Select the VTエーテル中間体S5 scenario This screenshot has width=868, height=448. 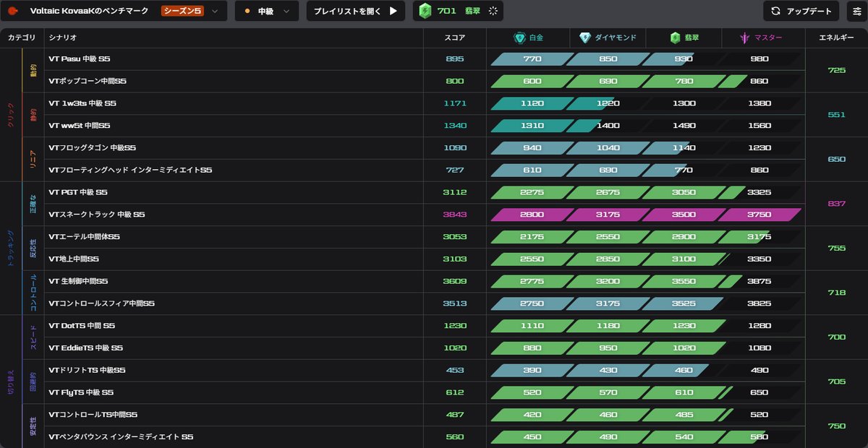pyautogui.click(x=84, y=237)
